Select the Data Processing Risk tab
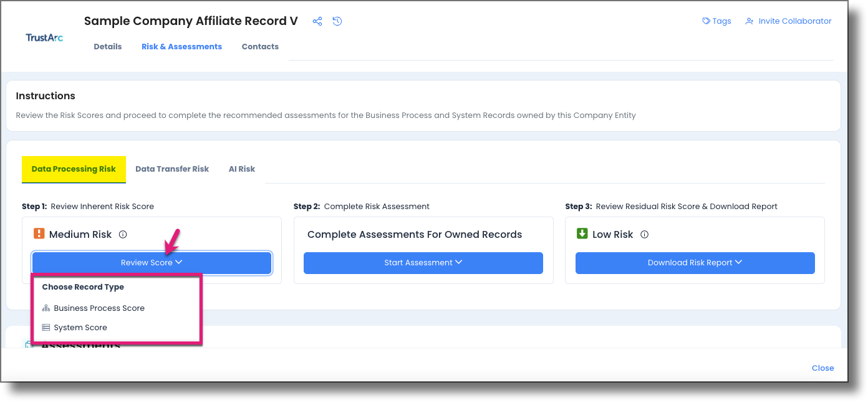The height and width of the screenshot is (402, 868). coord(74,169)
